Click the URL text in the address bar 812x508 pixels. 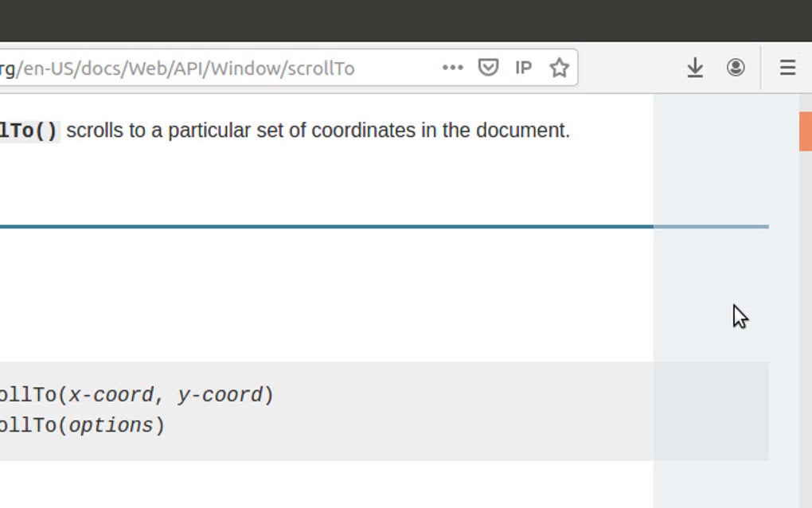183,68
